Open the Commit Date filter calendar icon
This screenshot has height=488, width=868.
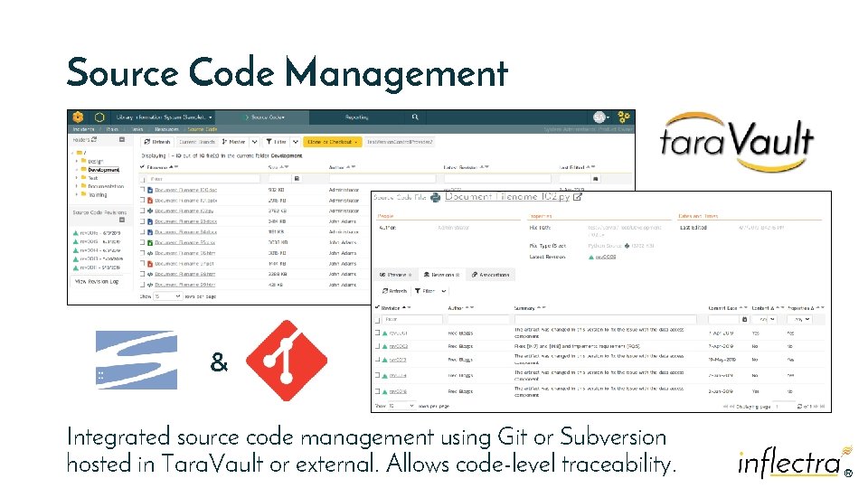coord(744,319)
